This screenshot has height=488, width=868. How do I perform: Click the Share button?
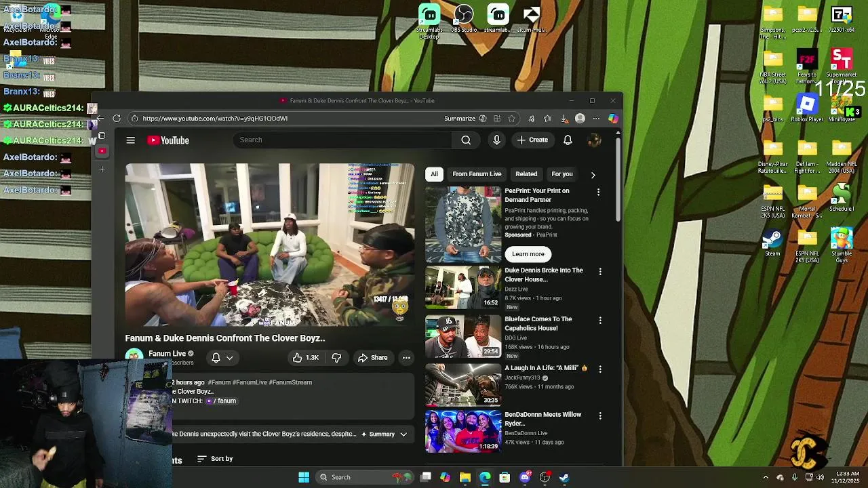[x=372, y=357]
